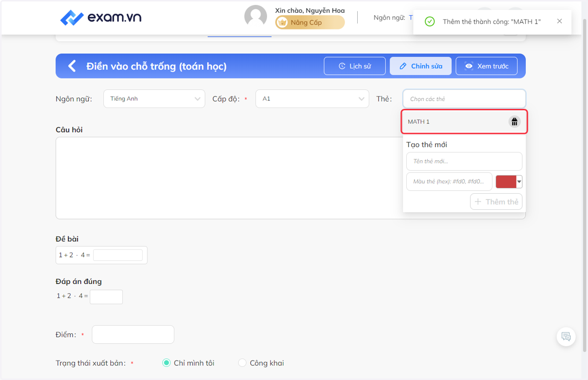Go back using the left chevron
588x380 pixels.
[x=72, y=66]
